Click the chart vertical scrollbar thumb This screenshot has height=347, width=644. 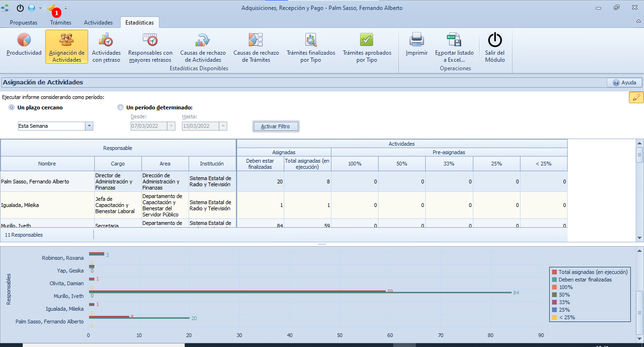[x=640, y=313]
